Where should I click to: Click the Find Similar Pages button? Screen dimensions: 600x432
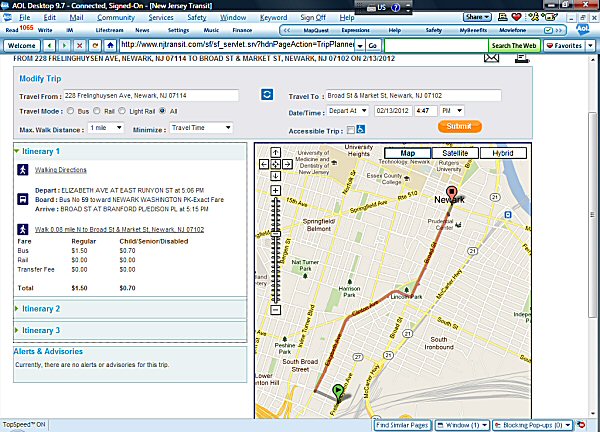(402, 425)
